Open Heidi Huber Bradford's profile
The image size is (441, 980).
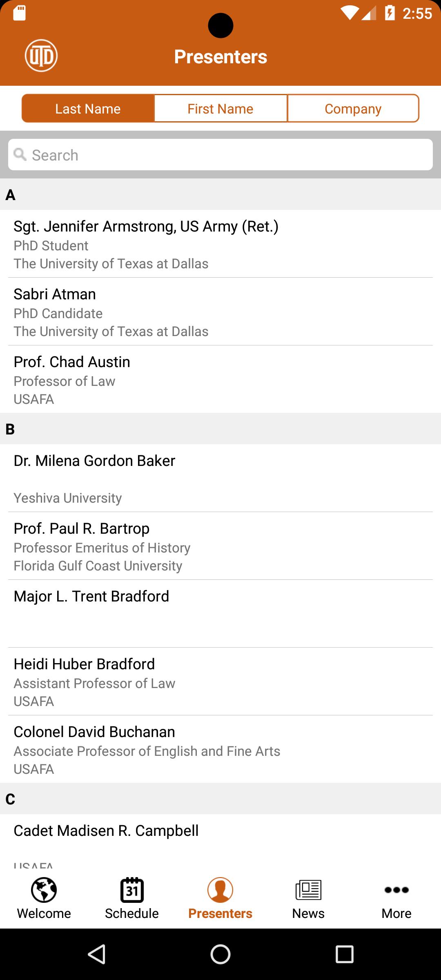pos(220,682)
